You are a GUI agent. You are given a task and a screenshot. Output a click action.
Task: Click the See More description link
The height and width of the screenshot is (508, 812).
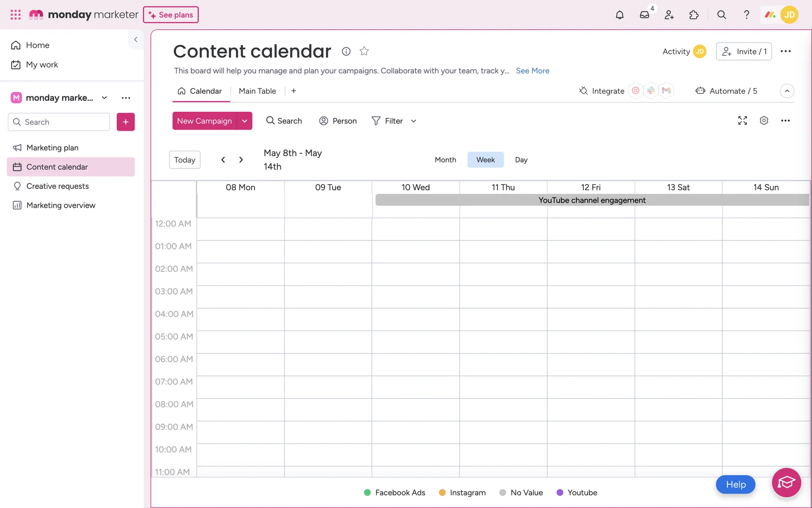coord(532,71)
